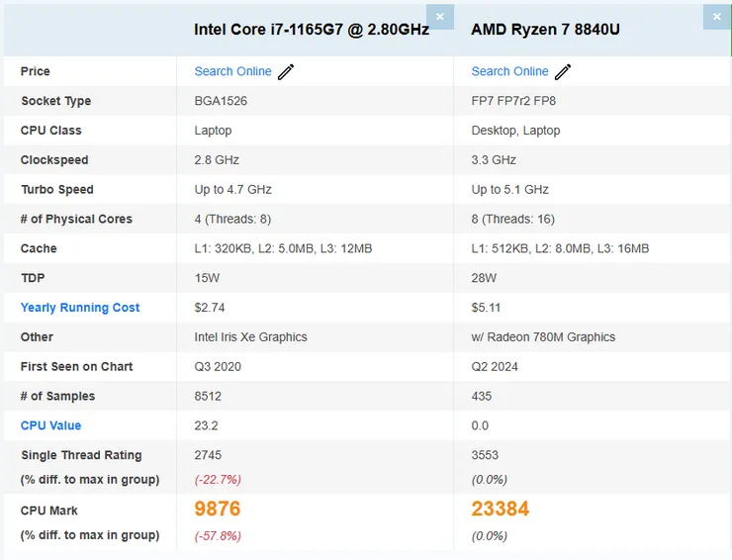Select CPU Mark score 9876
732x560 pixels.
pos(217,509)
